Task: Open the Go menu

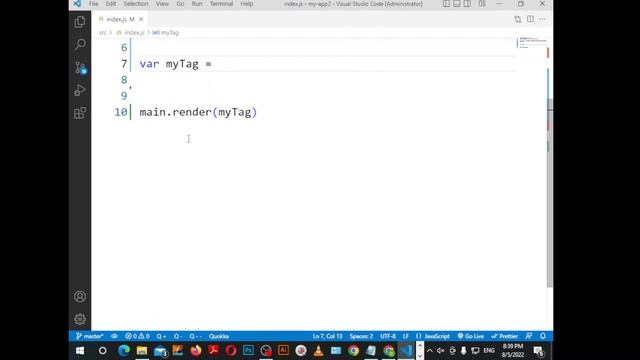Action: [x=180, y=4]
